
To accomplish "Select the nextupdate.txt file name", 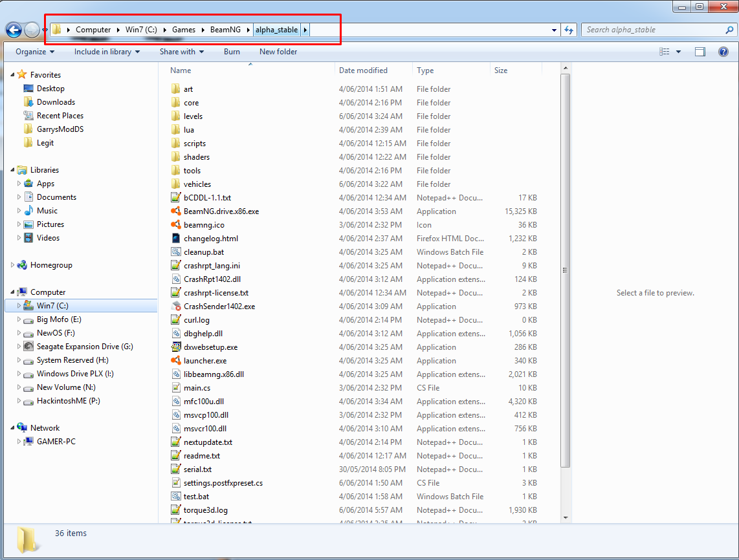I will (208, 442).
